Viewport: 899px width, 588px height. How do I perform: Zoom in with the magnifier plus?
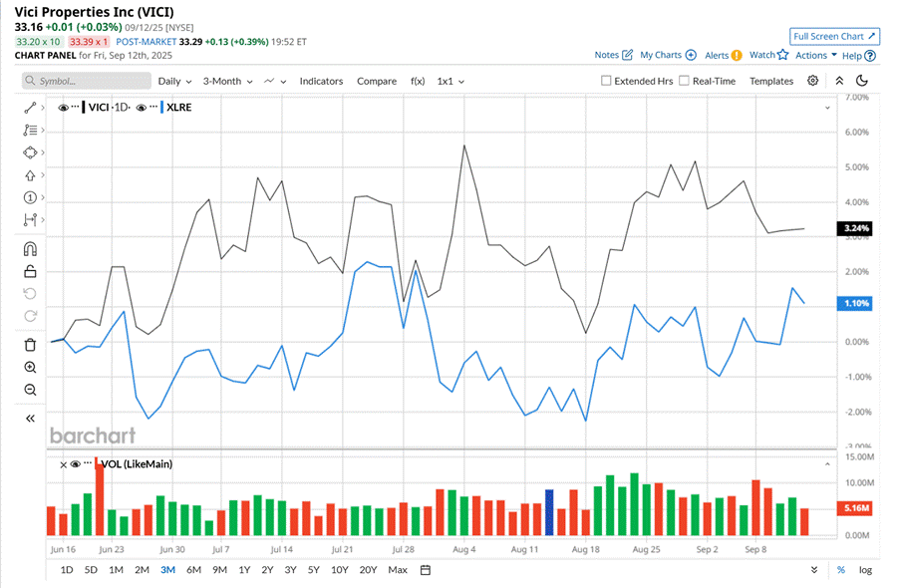pyautogui.click(x=30, y=368)
